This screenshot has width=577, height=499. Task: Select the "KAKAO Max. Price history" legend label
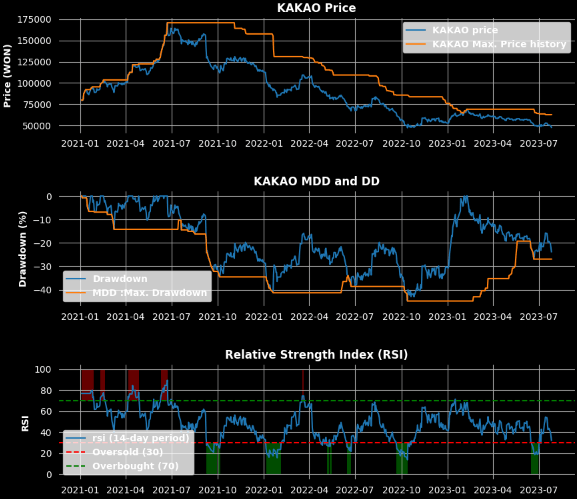499,44
